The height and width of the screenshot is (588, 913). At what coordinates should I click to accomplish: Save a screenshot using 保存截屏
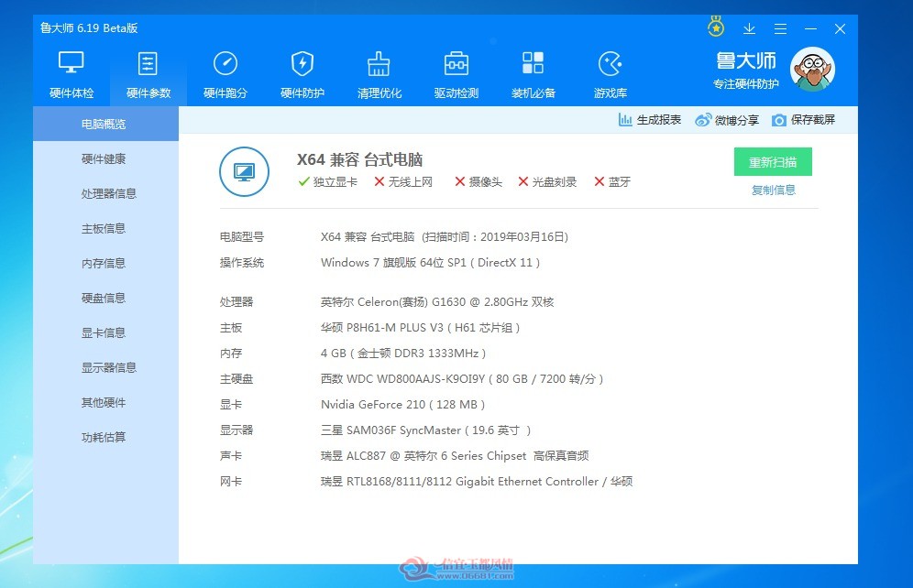point(804,120)
